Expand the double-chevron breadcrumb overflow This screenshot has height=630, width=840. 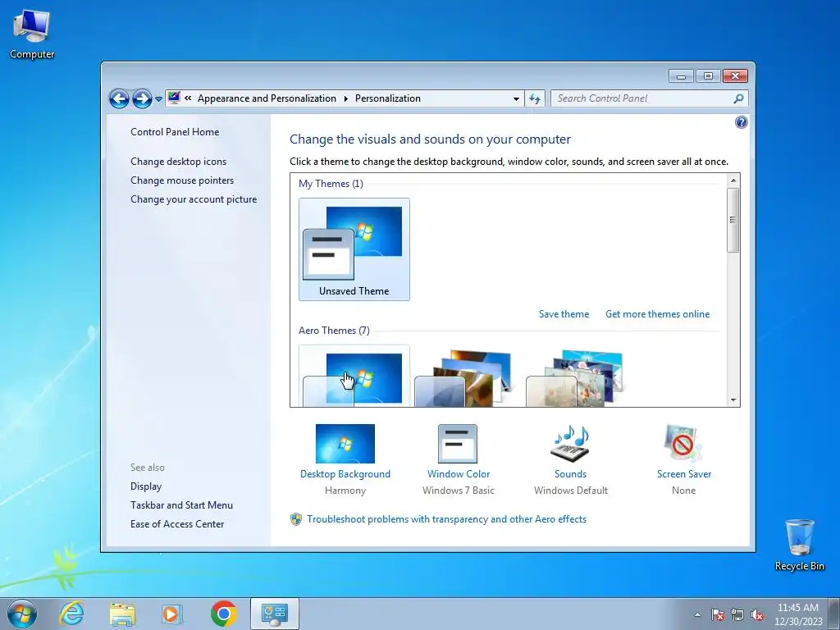(x=188, y=98)
